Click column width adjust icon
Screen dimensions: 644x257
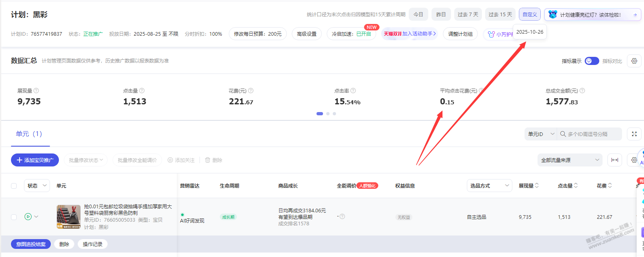pos(614,160)
